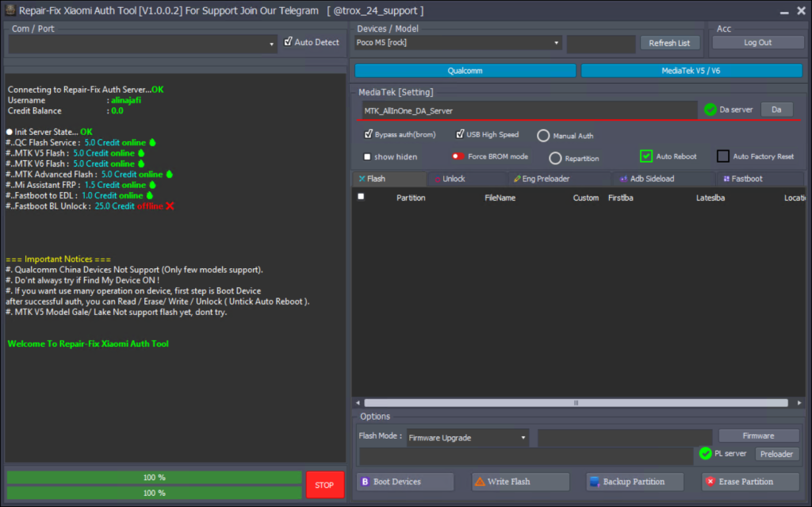
Task: Click the Log Out button
Action: coord(757,41)
